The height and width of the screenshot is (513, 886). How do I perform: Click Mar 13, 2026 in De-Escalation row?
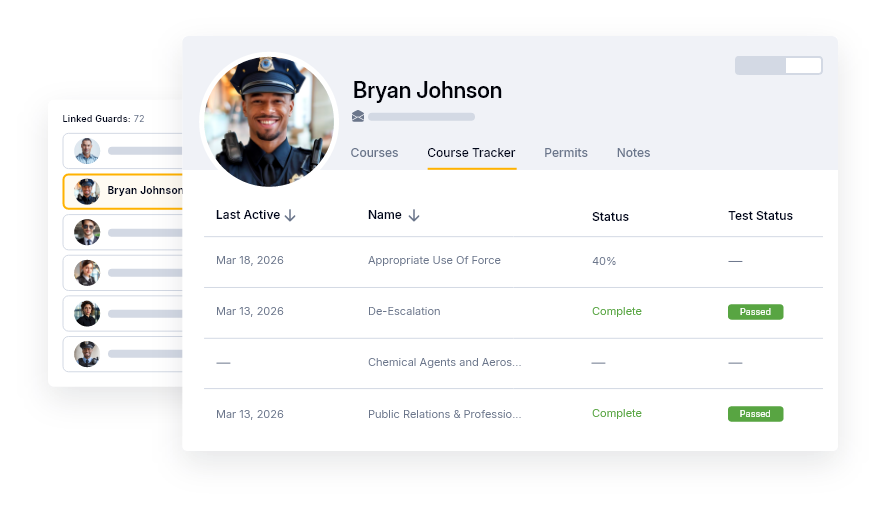pyautogui.click(x=250, y=311)
